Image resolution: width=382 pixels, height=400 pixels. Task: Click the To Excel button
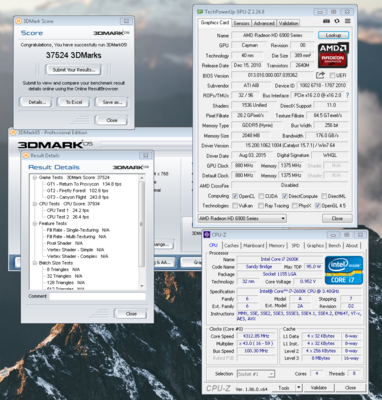click(x=74, y=102)
